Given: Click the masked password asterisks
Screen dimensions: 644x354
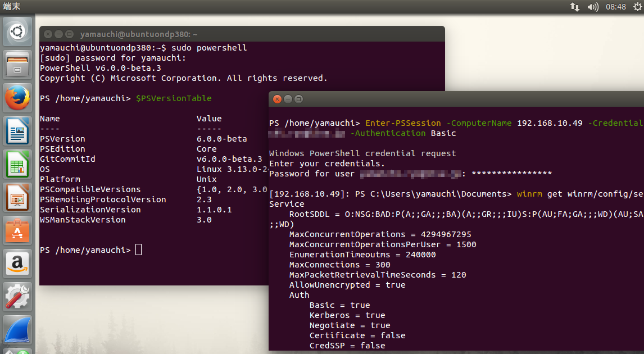Looking at the screenshot, I should [x=512, y=173].
